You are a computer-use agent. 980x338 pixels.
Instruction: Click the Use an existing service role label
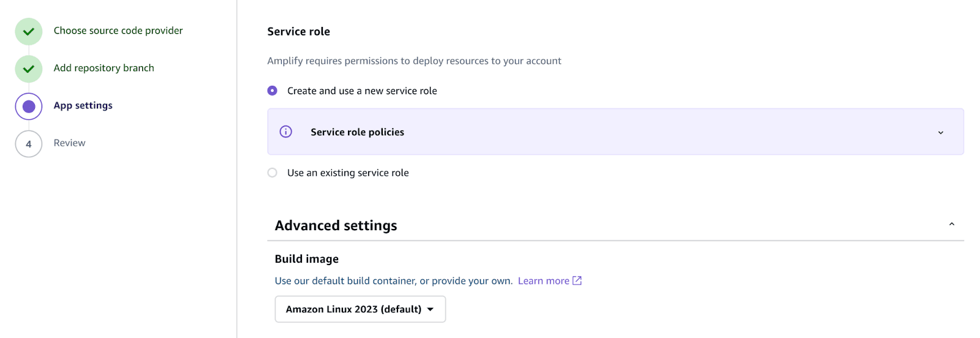pos(348,173)
